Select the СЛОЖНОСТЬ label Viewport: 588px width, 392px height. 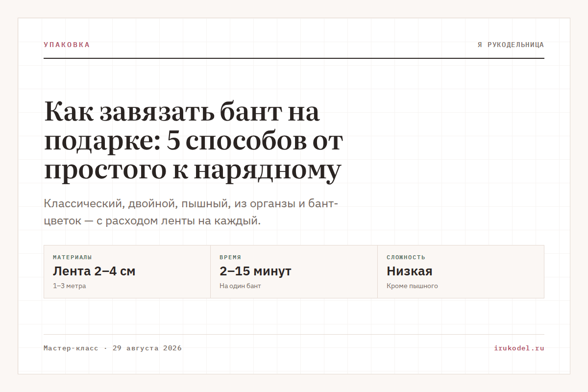[406, 257]
